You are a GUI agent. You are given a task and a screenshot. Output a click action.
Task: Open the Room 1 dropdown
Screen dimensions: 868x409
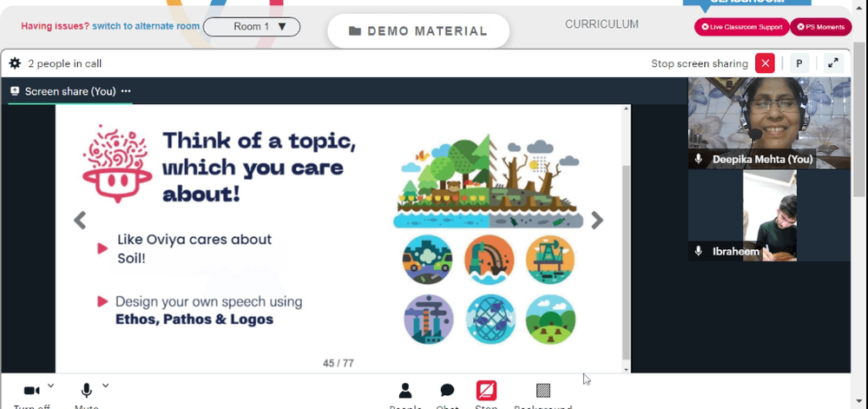coord(252,27)
